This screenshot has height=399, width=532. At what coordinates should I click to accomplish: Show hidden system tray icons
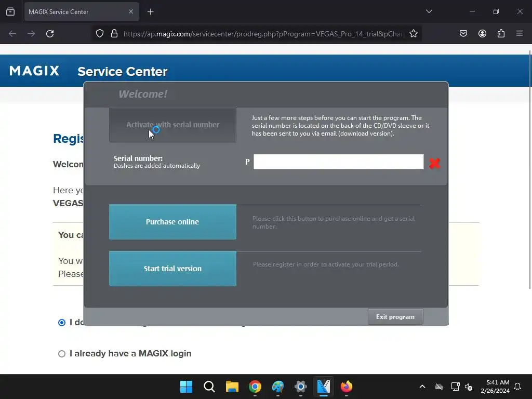(422, 387)
